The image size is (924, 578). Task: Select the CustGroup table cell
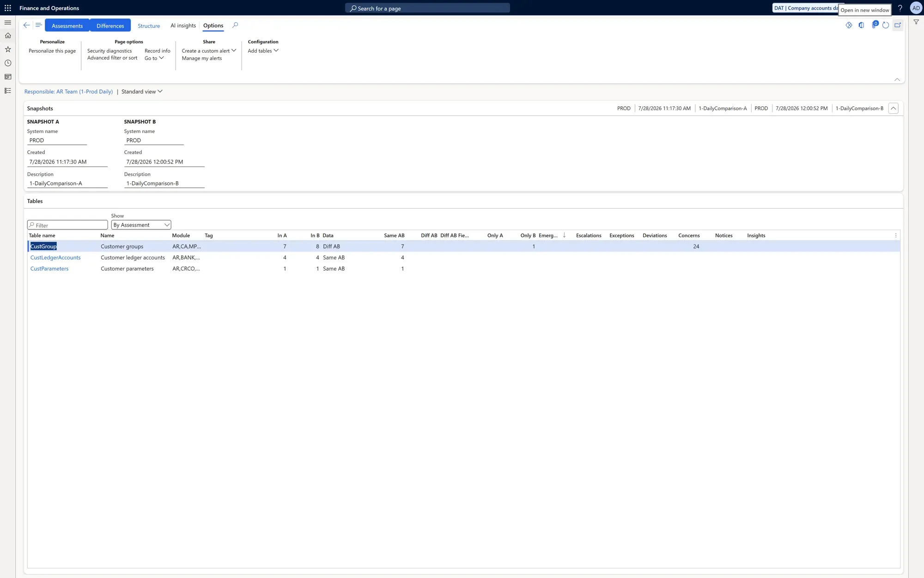(43, 246)
